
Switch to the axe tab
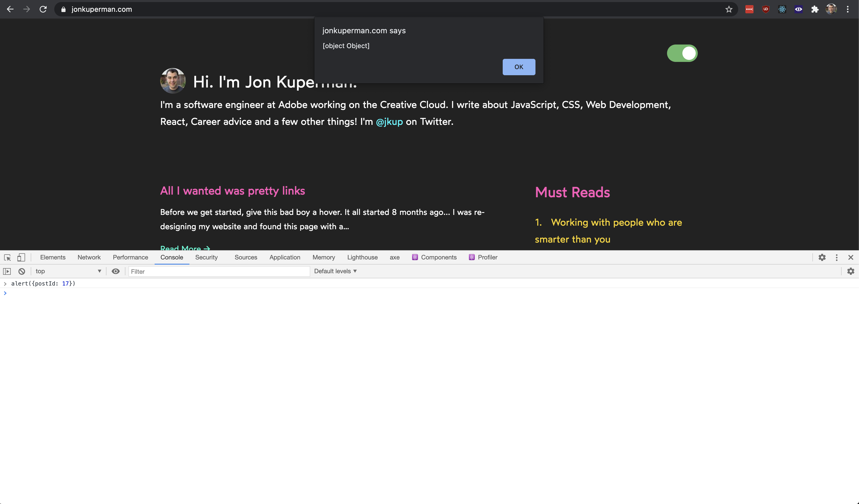pos(395,257)
